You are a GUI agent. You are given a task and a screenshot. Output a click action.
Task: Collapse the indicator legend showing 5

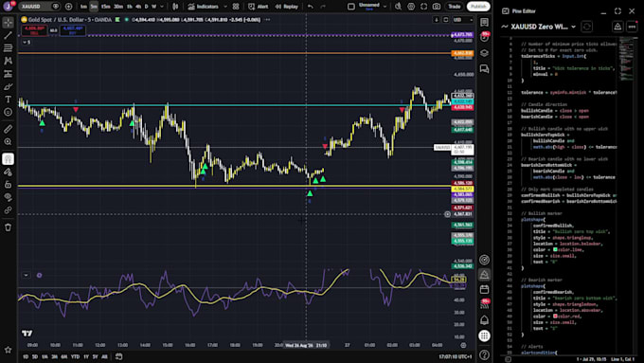[x=26, y=43]
